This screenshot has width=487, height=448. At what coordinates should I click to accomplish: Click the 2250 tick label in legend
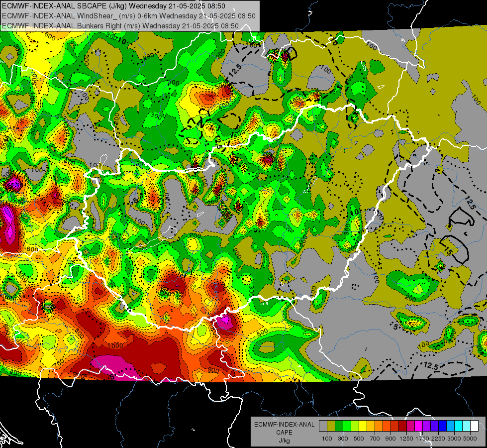[438, 439]
